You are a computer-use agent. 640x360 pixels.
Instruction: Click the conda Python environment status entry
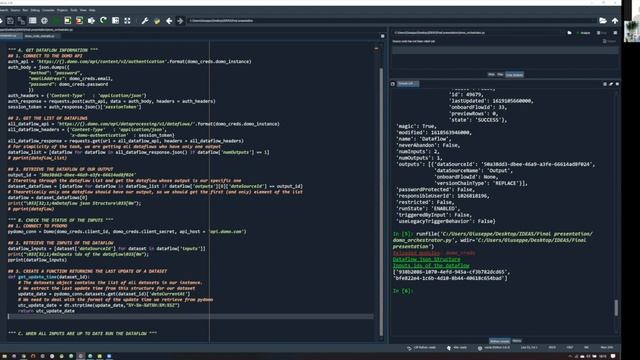494,347
